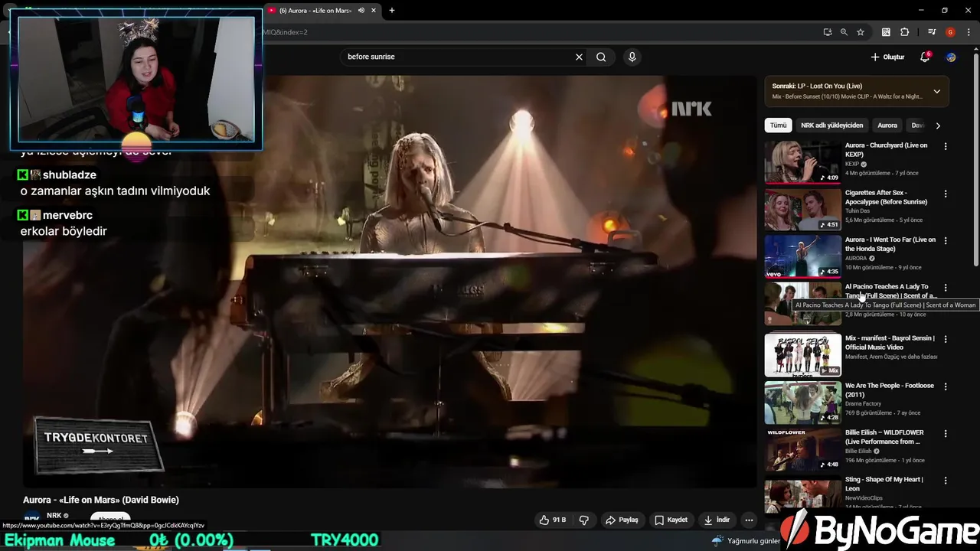Image resolution: width=980 pixels, height=551 pixels.
Task: Click the install app icon in address bar
Action: pos(828,32)
